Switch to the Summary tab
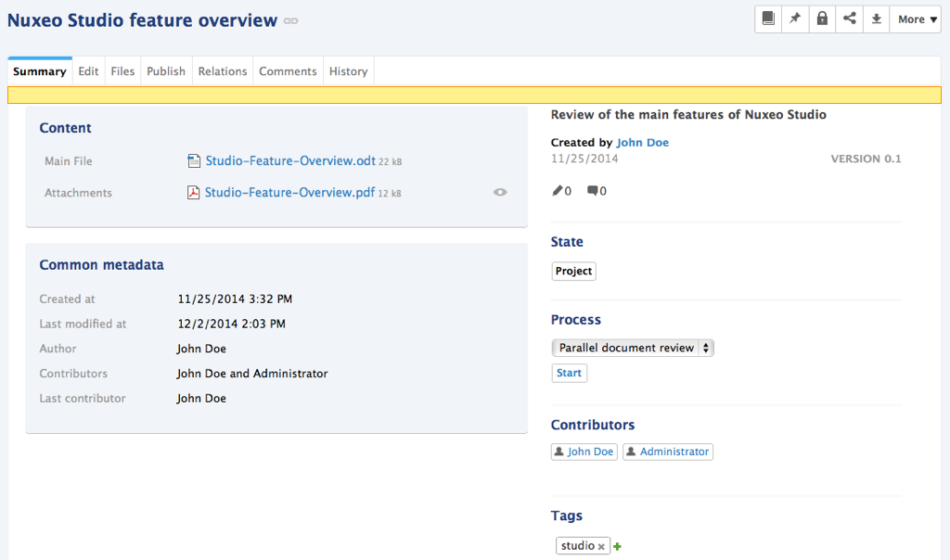This screenshot has height=560, width=950. pos(39,71)
